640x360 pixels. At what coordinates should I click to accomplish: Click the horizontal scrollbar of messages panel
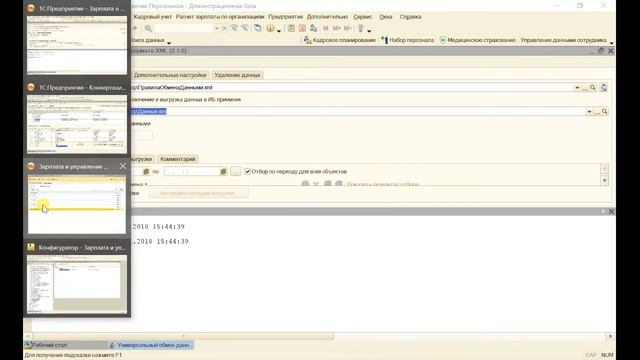pos(183,336)
